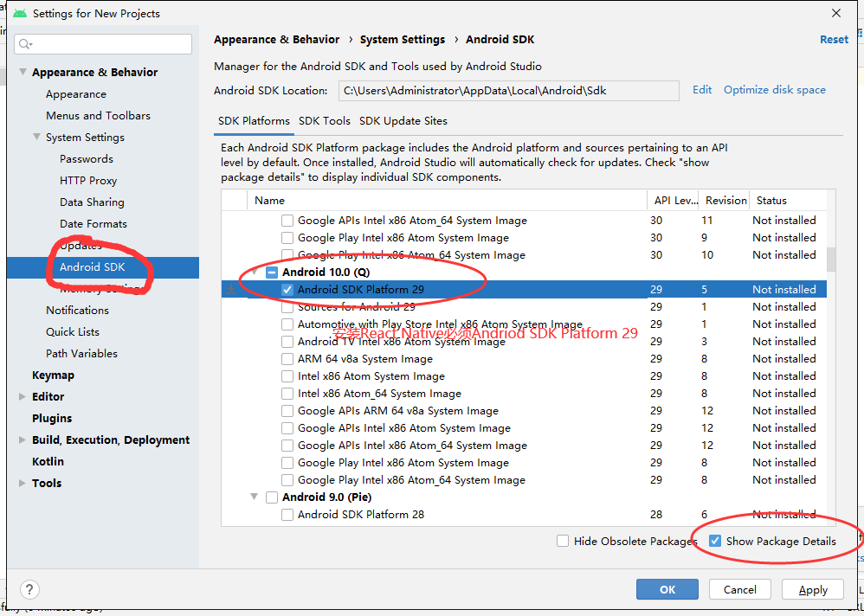Click the search magnifier icon in settings
The height and width of the screenshot is (616, 864).
(x=25, y=44)
